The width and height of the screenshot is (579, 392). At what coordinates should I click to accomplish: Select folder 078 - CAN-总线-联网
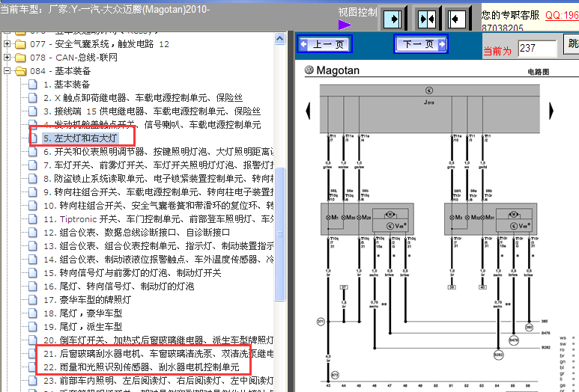[x=74, y=58]
